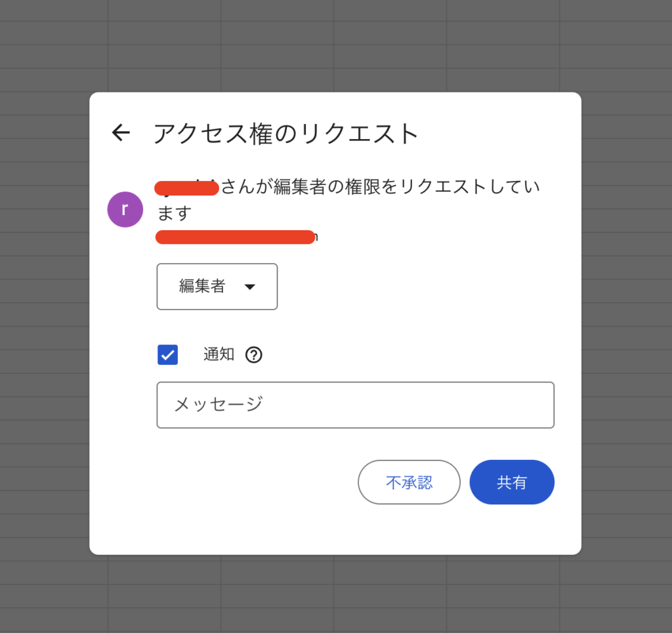This screenshot has height=633, width=672.
Task: Expand the role selector showing 編集者
Action: [217, 287]
